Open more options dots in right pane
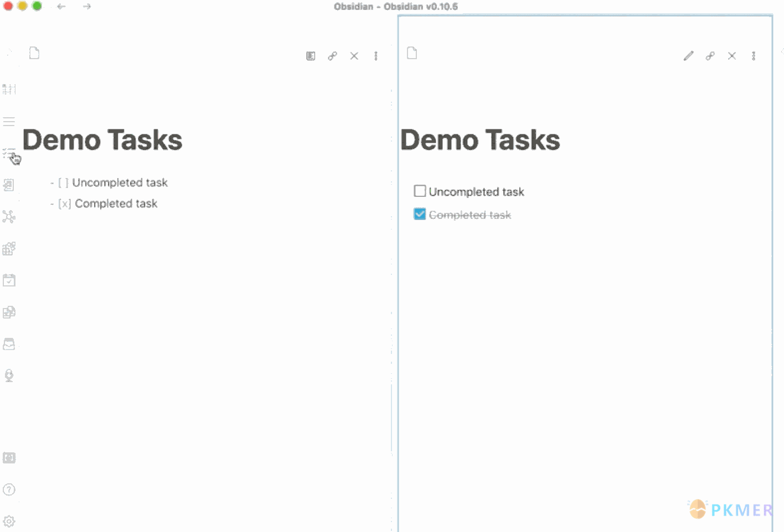Screen dimensions: 784x532 (x=754, y=56)
